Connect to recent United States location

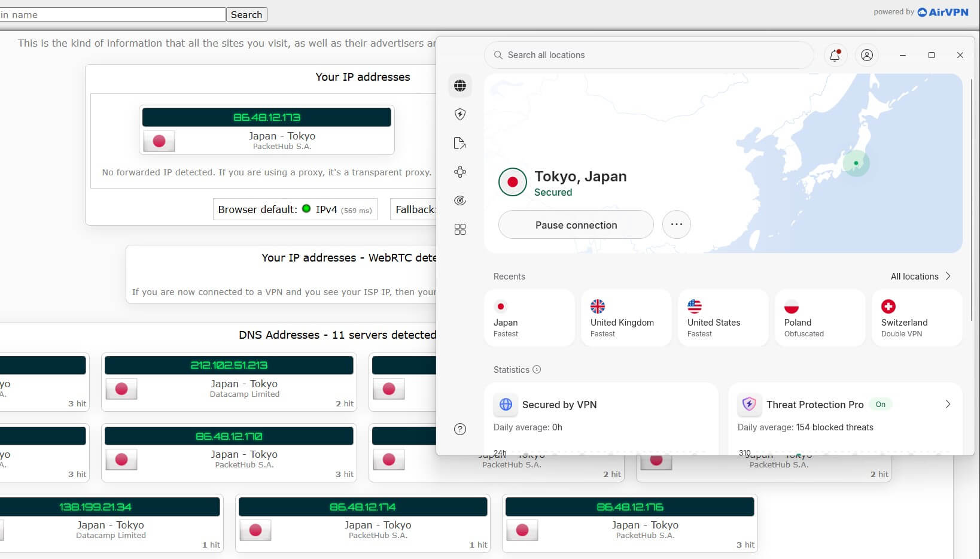tap(723, 318)
